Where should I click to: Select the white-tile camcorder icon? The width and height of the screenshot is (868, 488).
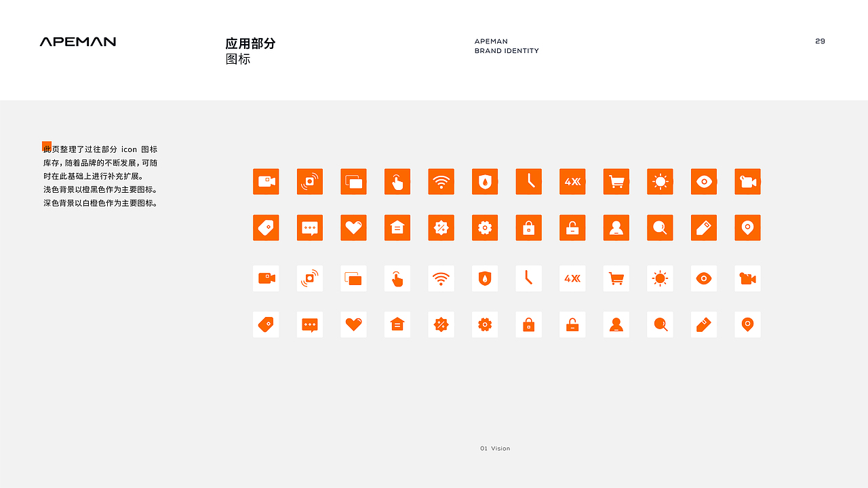pyautogui.click(x=747, y=278)
